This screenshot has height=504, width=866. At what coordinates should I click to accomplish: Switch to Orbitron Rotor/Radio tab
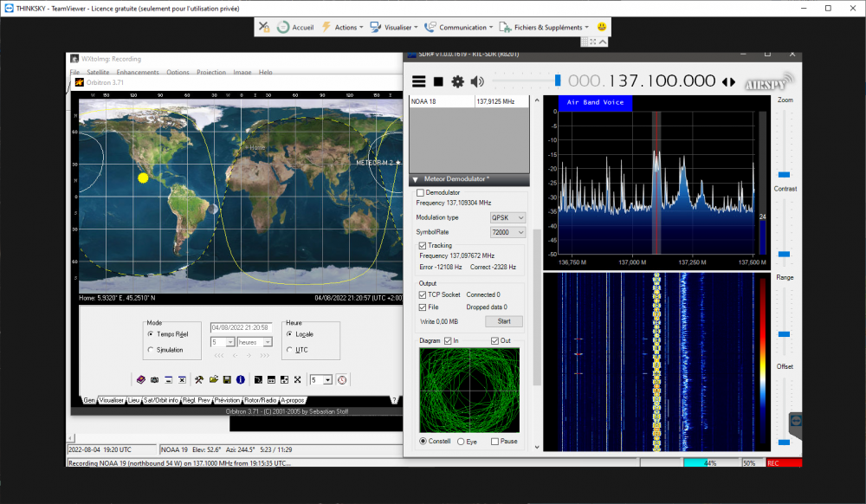pyautogui.click(x=260, y=400)
